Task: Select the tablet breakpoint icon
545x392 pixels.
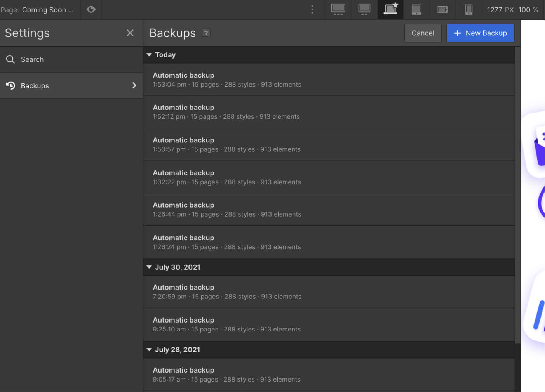Action: [x=416, y=10]
